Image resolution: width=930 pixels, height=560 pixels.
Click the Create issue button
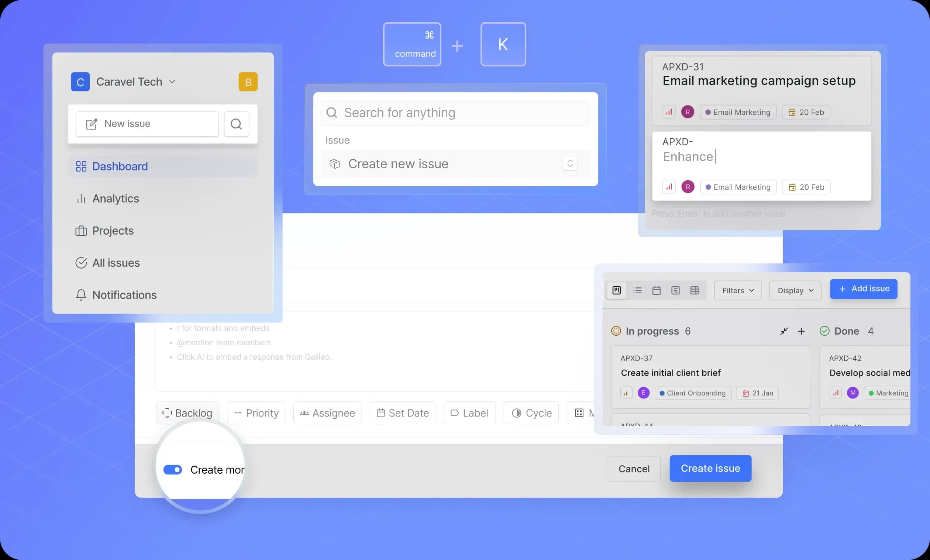click(x=710, y=468)
